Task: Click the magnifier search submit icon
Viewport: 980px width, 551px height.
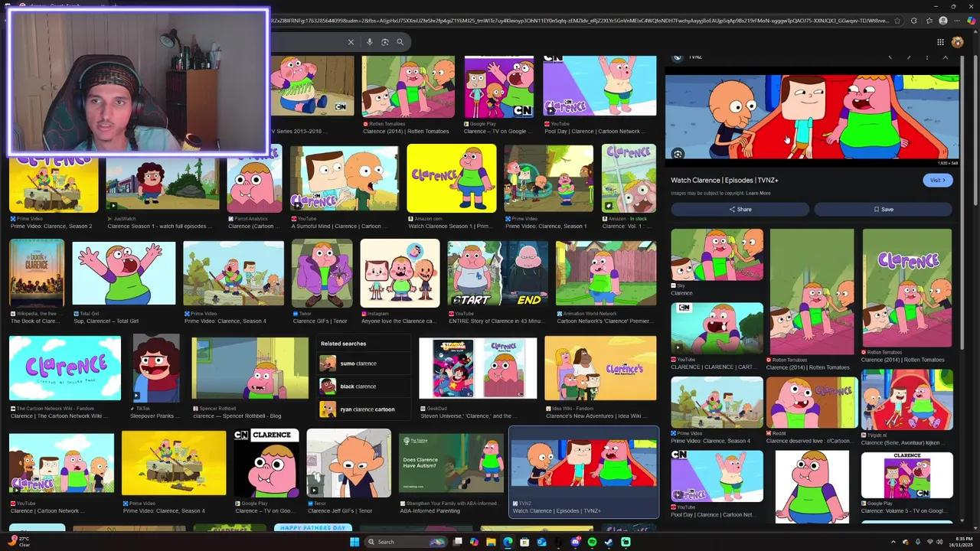Action: pos(400,42)
